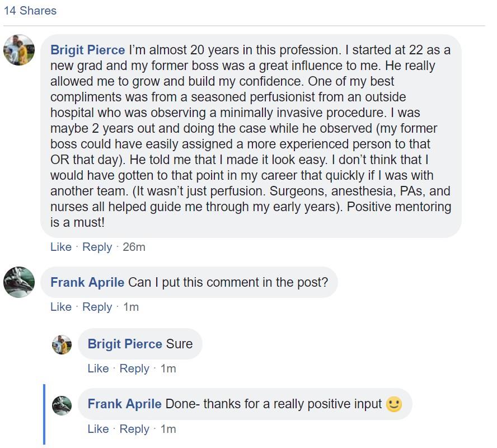This screenshot has width=497, height=448.
Task: Like the "Can I put this comment" comment
Action: [x=60, y=307]
